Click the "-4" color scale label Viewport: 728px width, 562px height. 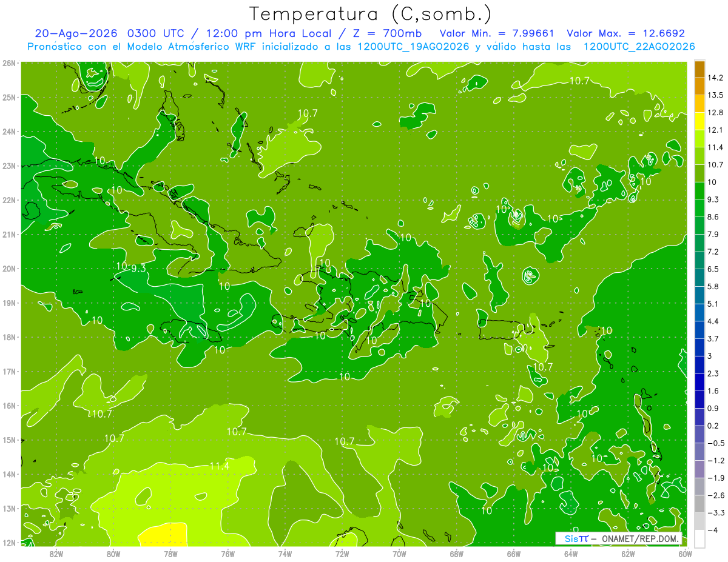click(x=712, y=530)
